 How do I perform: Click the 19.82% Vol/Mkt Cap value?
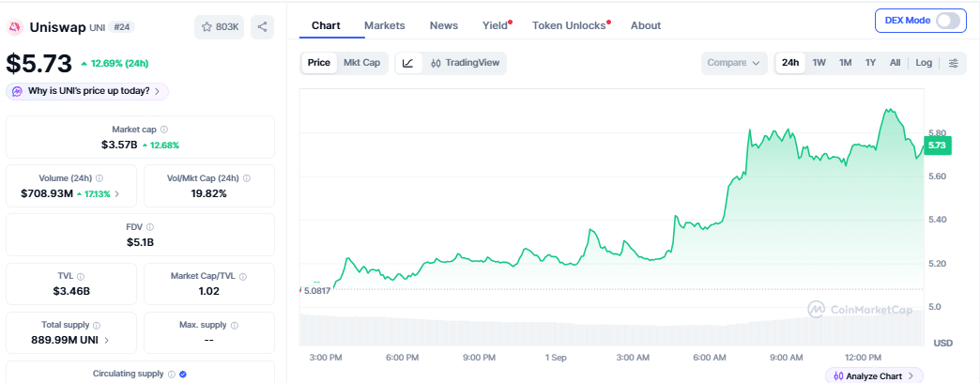[x=208, y=193]
